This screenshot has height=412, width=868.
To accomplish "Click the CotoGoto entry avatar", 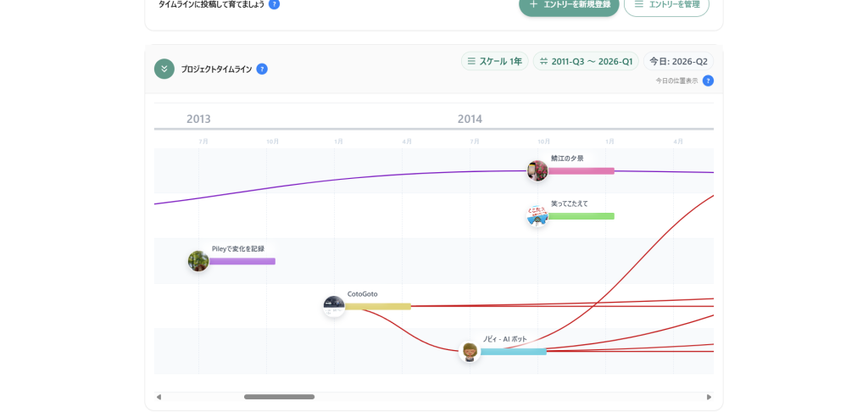I will coord(334,306).
